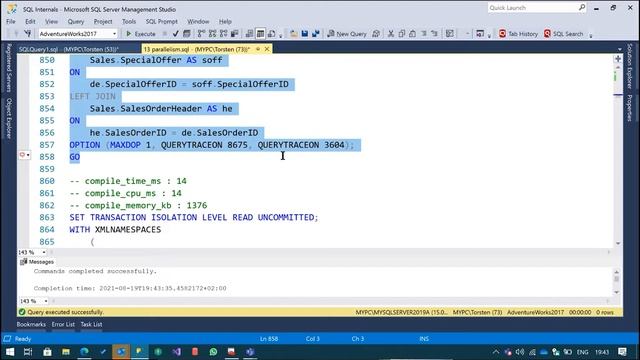Click the Parse checkmark icon

(x=176, y=34)
